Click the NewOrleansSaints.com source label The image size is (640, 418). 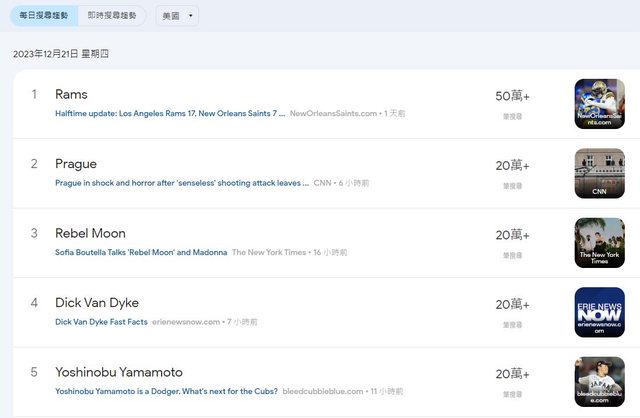(x=333, y=114)
